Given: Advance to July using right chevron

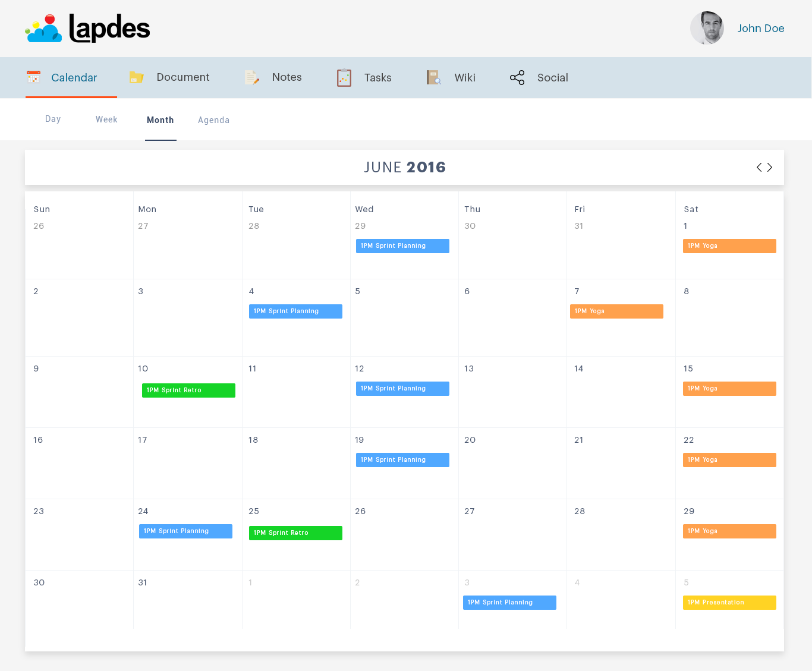Looking at the screenshot, I should (770, 167).
